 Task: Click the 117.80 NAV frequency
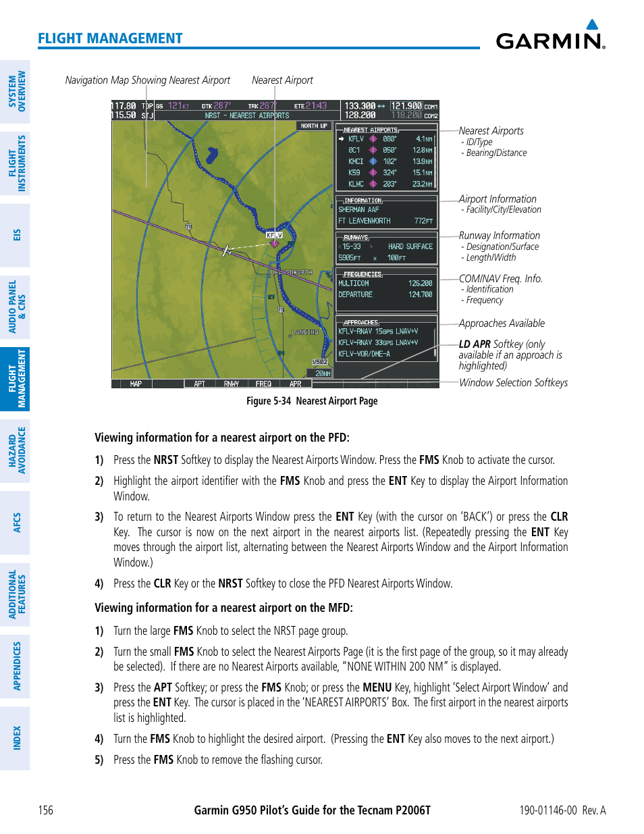tap(124, 106)
